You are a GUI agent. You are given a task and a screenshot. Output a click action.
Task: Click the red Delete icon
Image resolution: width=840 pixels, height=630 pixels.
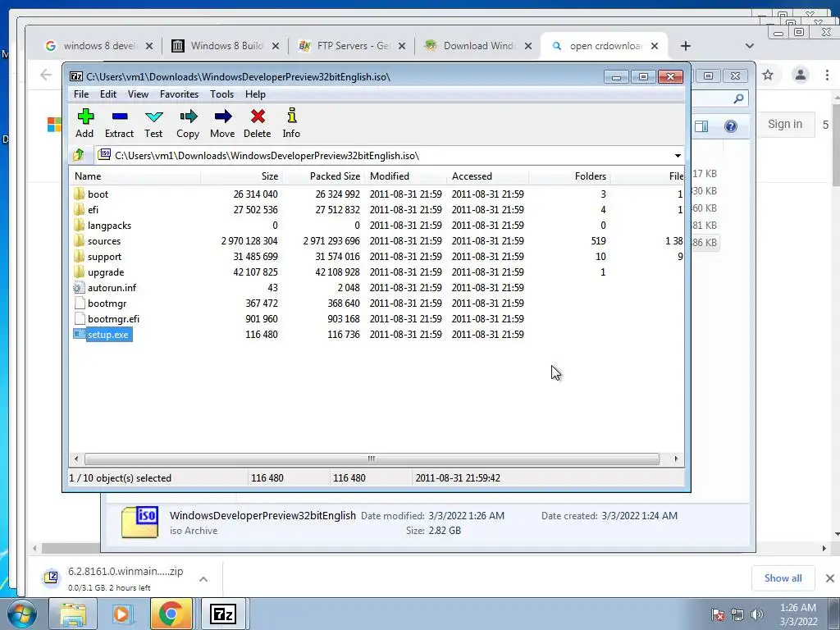pyautogui.click(x=257, y=123)
